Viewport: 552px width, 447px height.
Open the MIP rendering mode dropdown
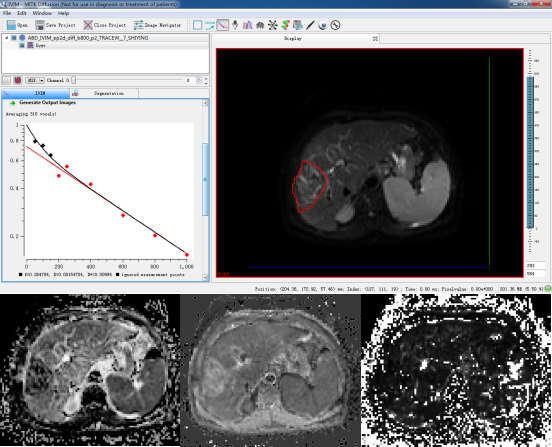(35, 81)
